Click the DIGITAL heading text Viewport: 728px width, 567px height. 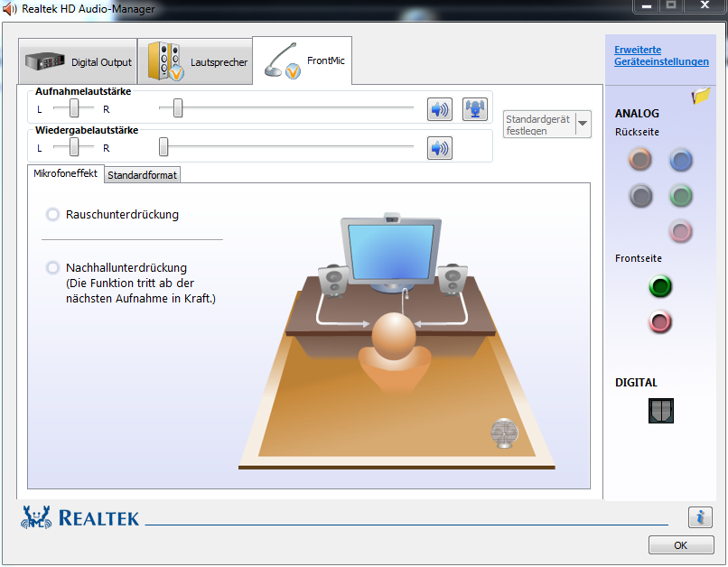click(636, 382)
